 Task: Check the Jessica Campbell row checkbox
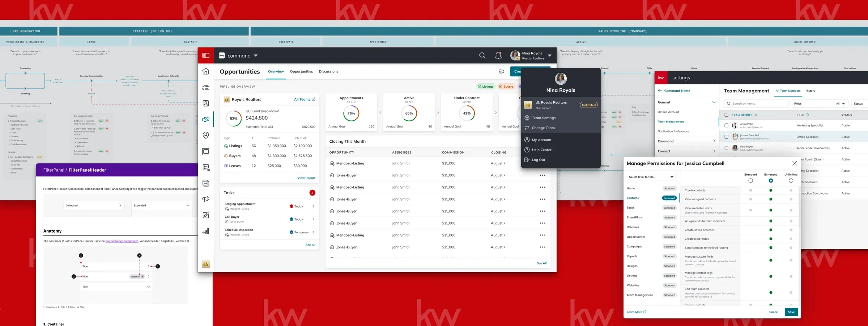(726, 137)
